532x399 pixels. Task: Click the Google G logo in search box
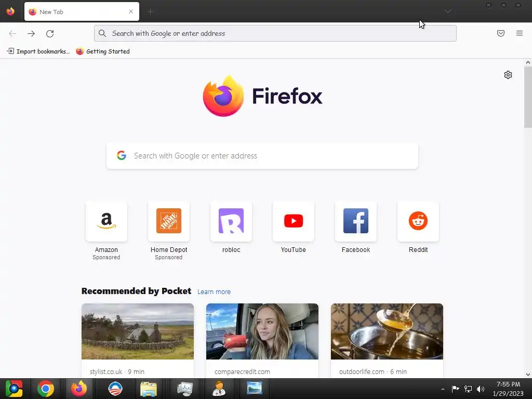click(x=122, y=155)
